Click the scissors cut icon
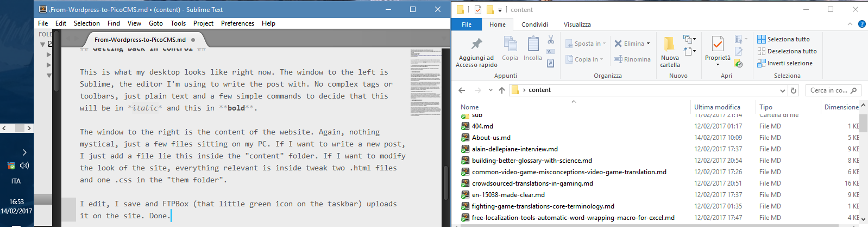This screenshot has width=868, height=227. [x=551, y=40]
